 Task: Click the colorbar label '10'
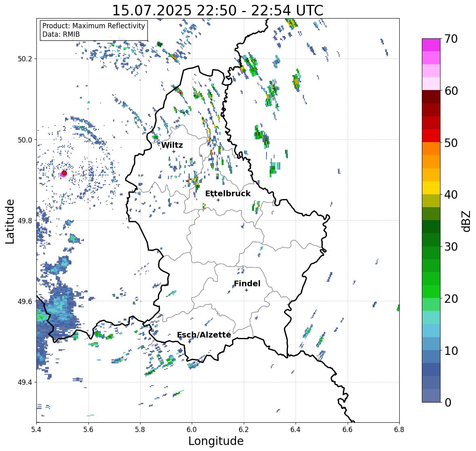point(451,350)
